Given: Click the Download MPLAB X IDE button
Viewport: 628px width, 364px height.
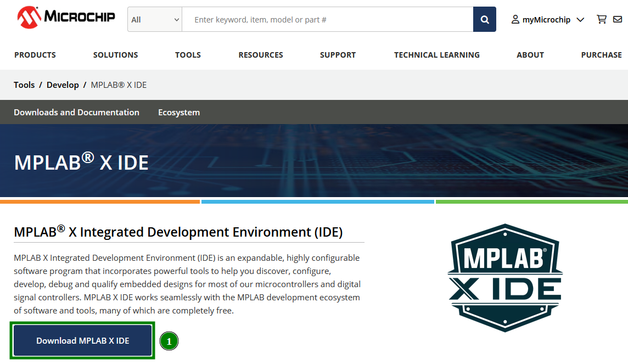Looking at the screenshot, I should tap(82, 340).
